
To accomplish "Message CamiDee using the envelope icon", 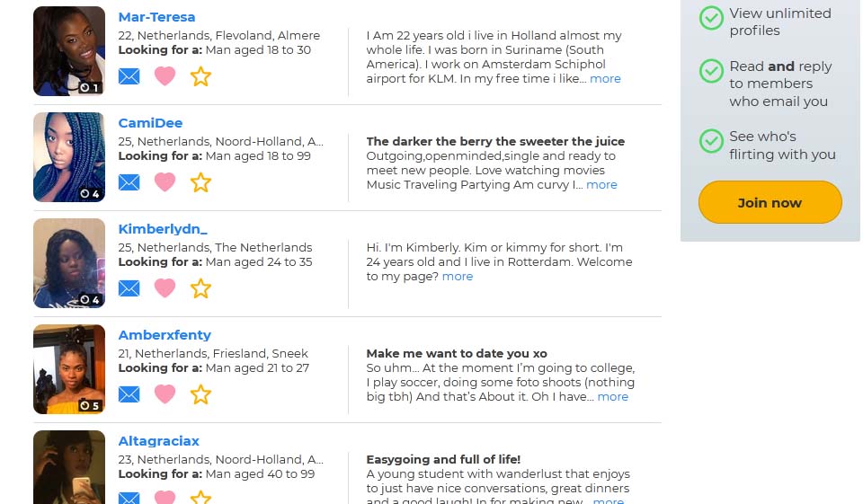I will (129, 182).
